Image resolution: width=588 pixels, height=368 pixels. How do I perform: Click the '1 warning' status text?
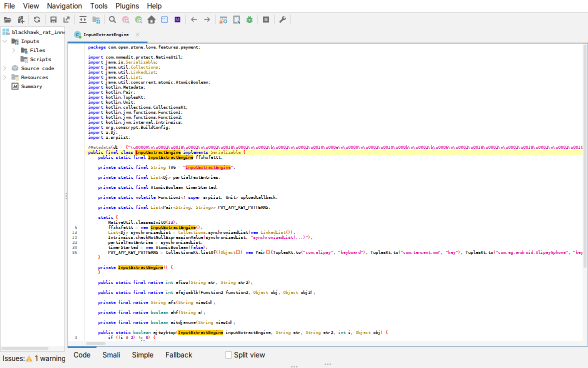pyautogui.click(x=50, y=358)
